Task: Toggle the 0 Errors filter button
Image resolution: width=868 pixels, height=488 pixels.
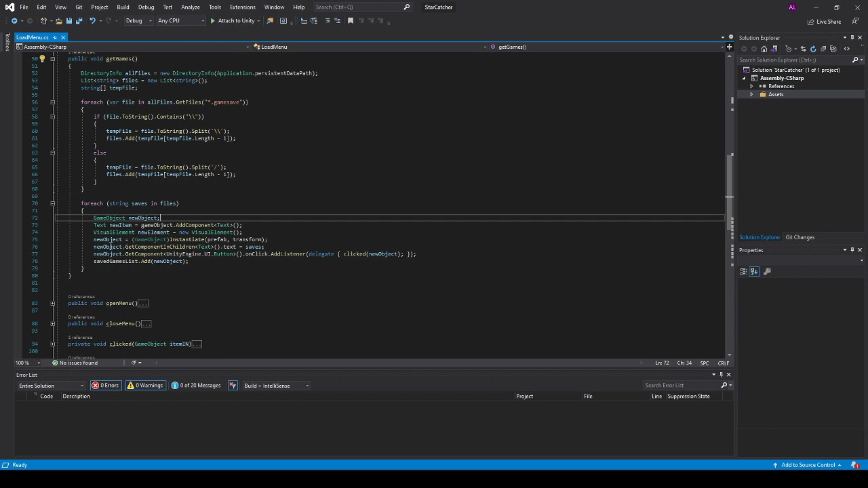Action: tap(105, 386)
